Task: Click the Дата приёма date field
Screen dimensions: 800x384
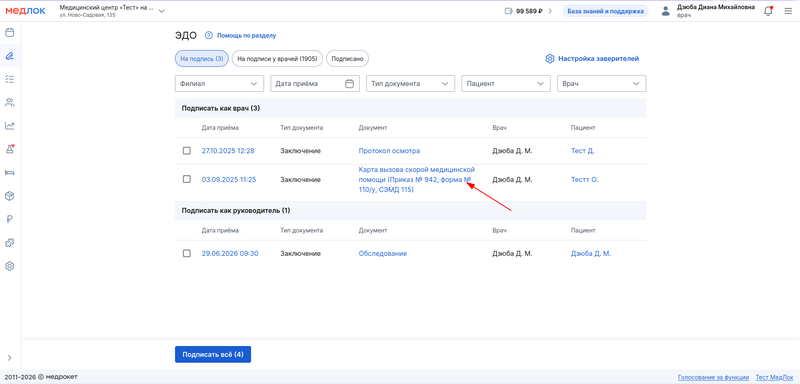Action: pos(315,84)
